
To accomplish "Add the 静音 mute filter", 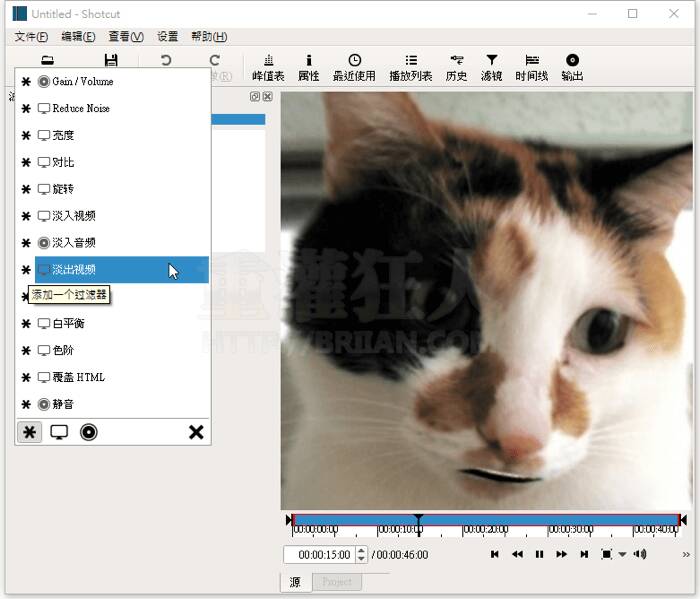I will click(121, 404).
